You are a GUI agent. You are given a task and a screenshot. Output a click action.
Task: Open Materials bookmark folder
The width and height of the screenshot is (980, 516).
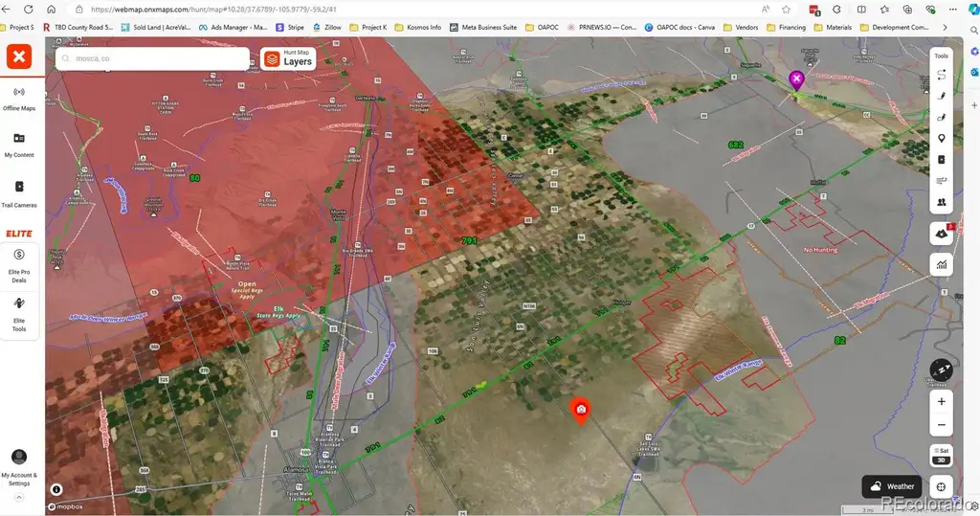[833, 28]
